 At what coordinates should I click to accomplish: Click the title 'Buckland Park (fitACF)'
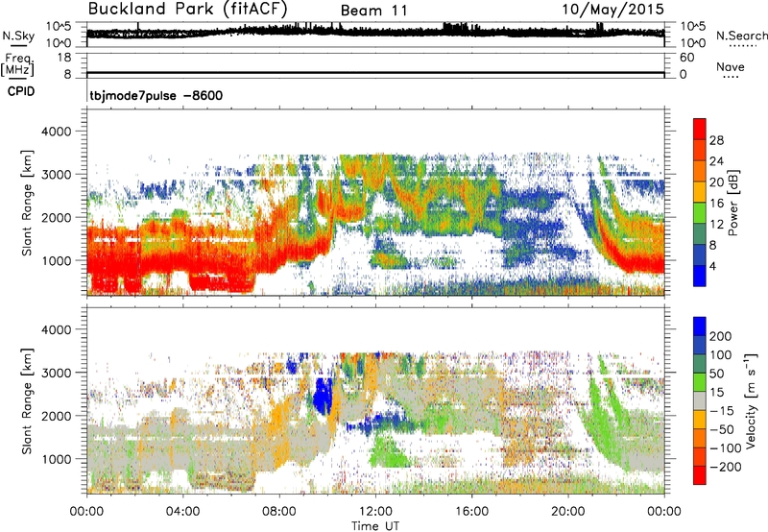click(x=187, y=10)
